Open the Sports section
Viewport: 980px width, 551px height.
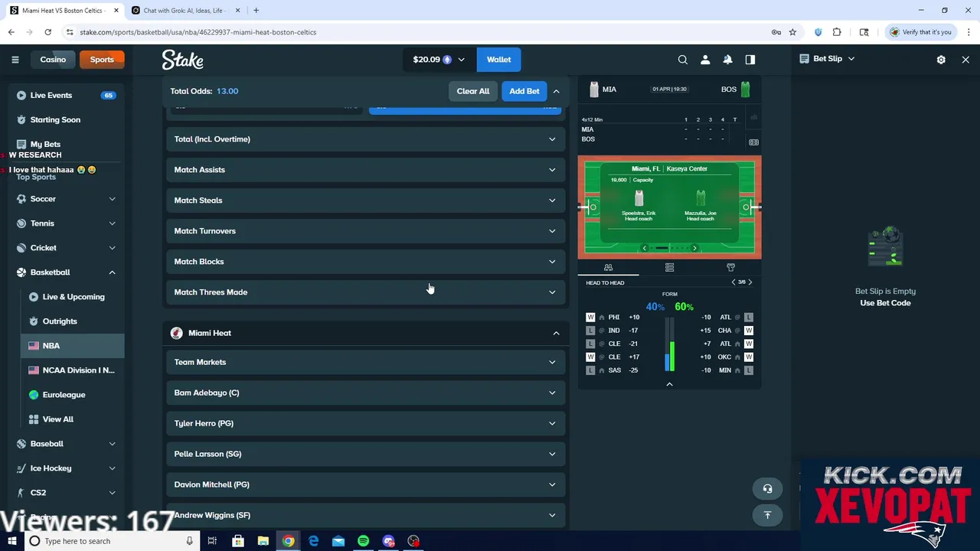102,60
